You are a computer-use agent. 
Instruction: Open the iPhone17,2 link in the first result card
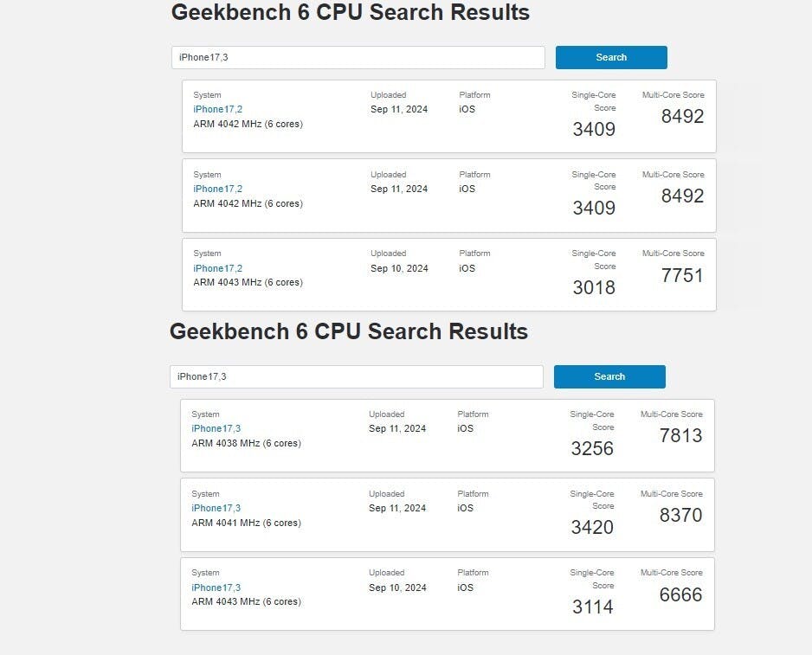point(217,109)
